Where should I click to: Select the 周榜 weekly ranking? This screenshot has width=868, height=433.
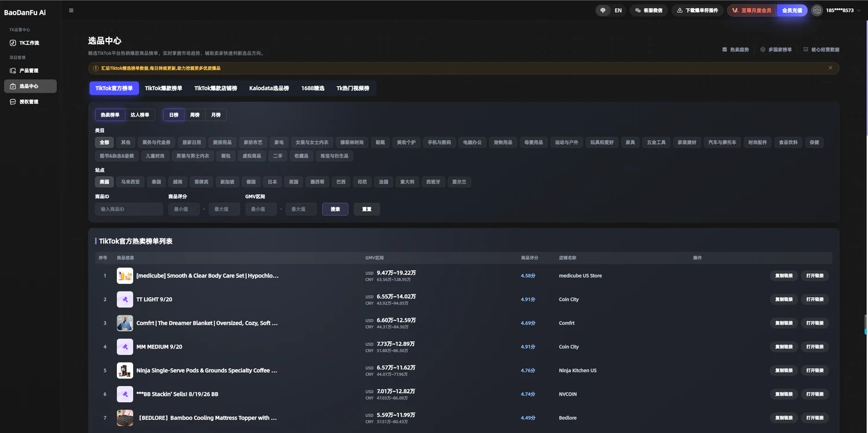pyautogui.click(x=195, y=115)
